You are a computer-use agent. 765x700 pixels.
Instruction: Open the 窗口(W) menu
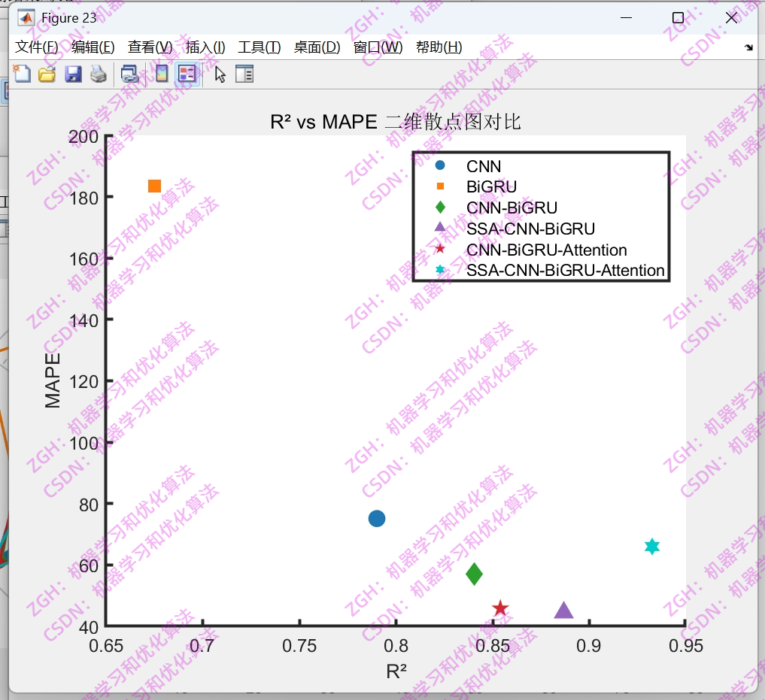coord(378,47)
